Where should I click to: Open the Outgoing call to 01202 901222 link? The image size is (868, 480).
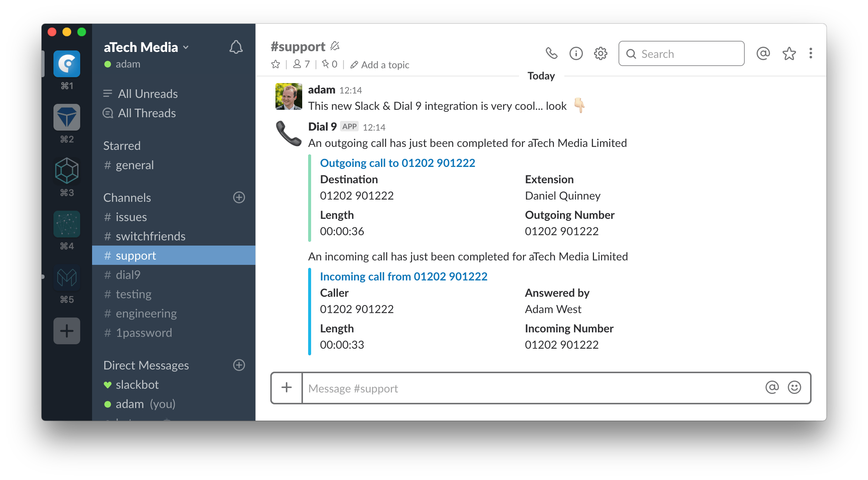pos(397,162)
